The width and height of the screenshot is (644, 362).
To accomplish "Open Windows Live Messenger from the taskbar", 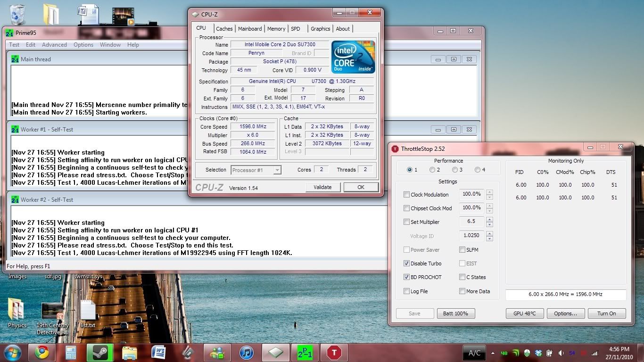I will point(217,353).
